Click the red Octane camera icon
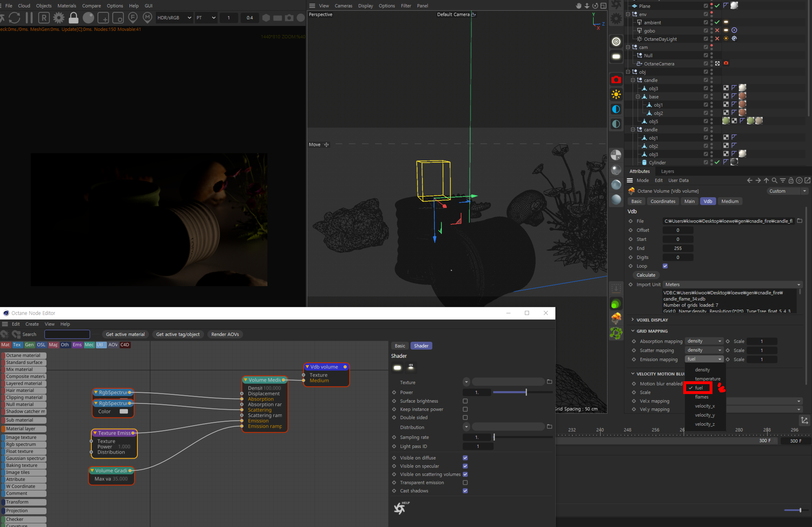 (x=616, y=80)
